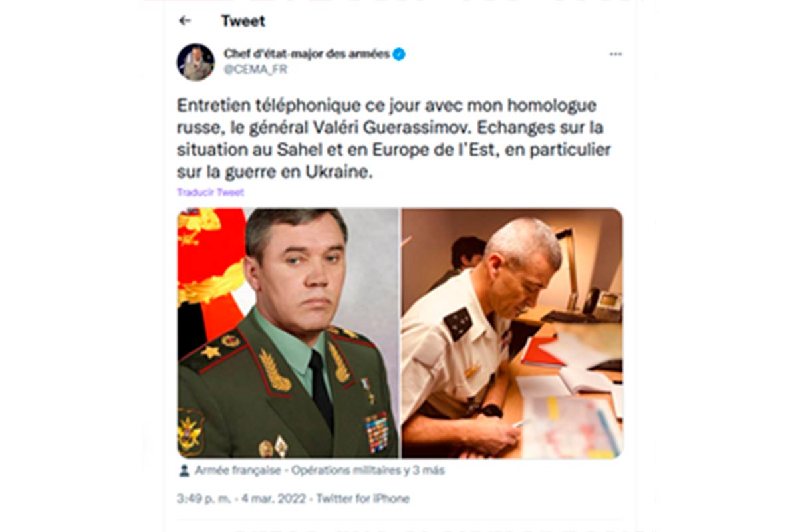Select the Tweet header title

(x=243, y=21)
